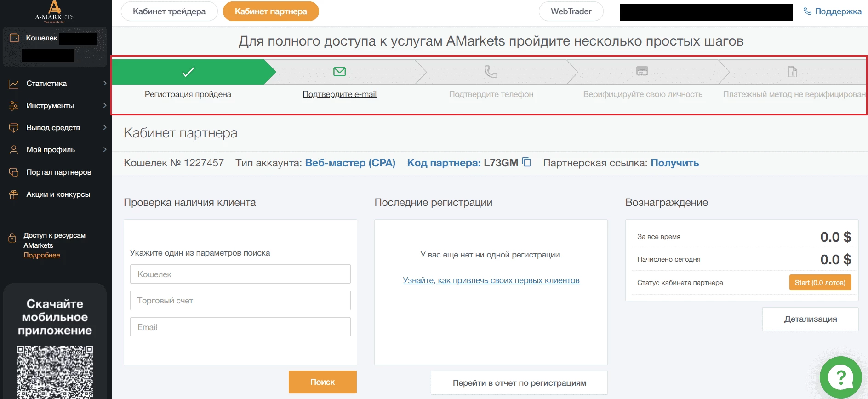Screen dimensions: 868x399
Task: Expand the Мой профиль menu arrow
Action: (105, 150)
